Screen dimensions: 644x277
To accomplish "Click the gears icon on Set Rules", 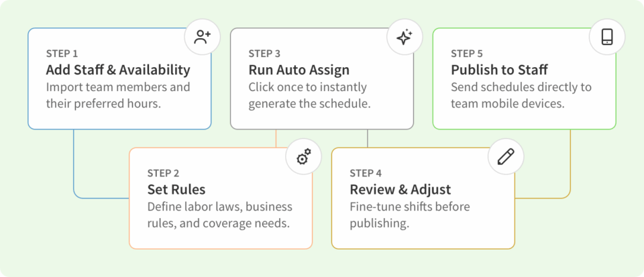I will click(x=304, y=157).
